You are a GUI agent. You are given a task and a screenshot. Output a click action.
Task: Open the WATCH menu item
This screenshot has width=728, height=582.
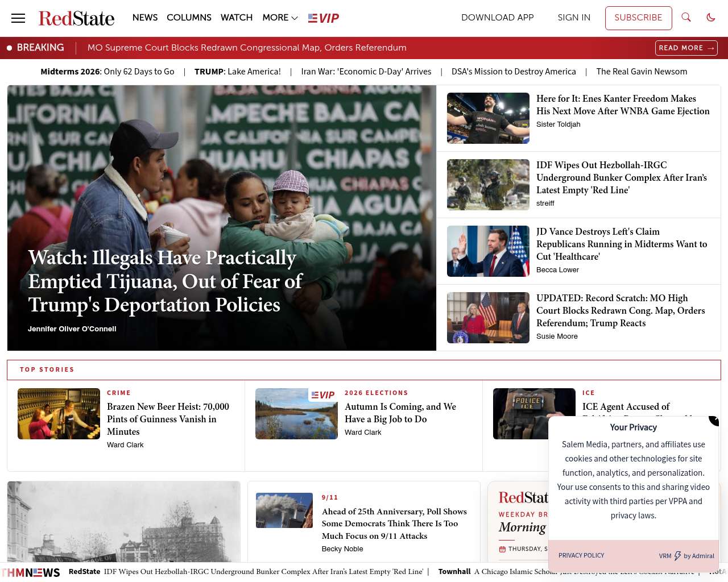click(x=237, y=18)
